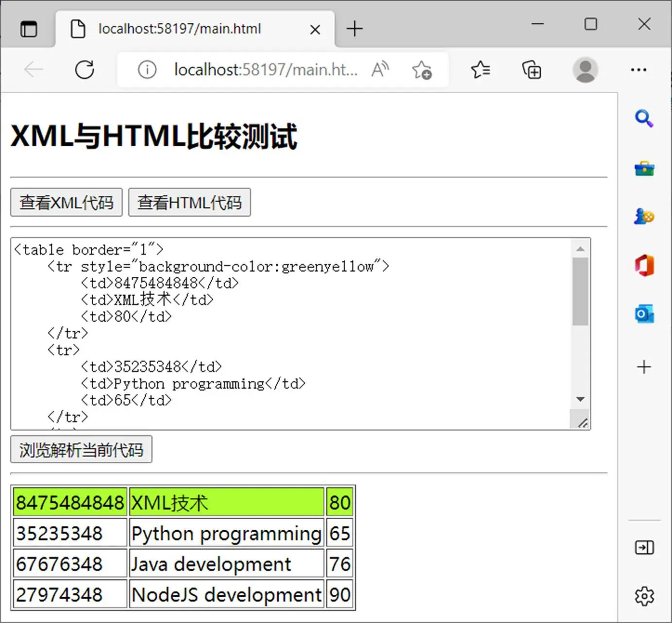
Task: Add a site to the sidebar
Action: tap(644, 367)
